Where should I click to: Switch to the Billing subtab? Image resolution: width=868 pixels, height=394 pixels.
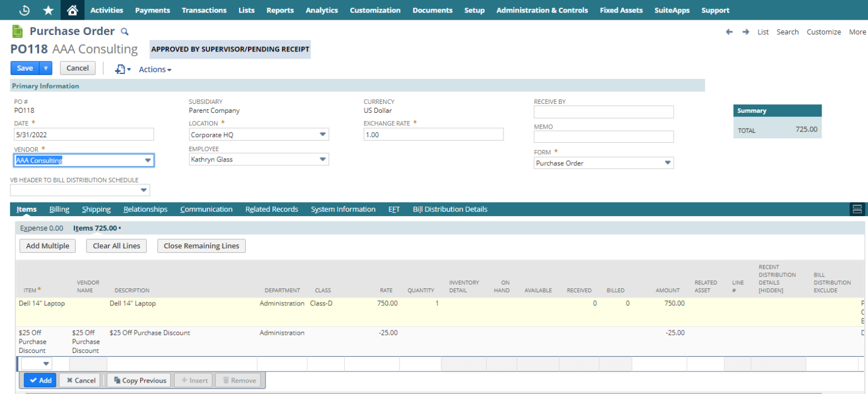[59, 209]
